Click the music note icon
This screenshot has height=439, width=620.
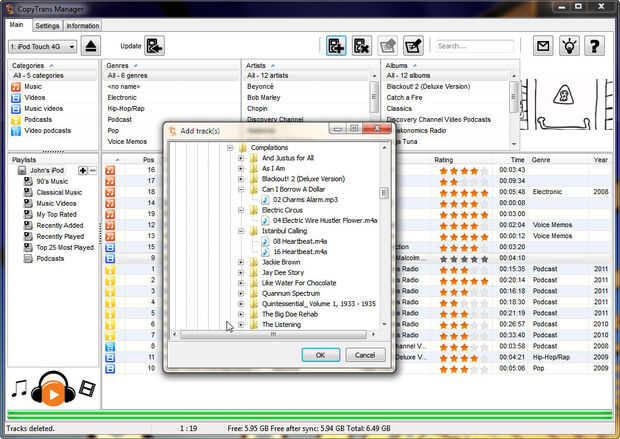coord(19,388)
